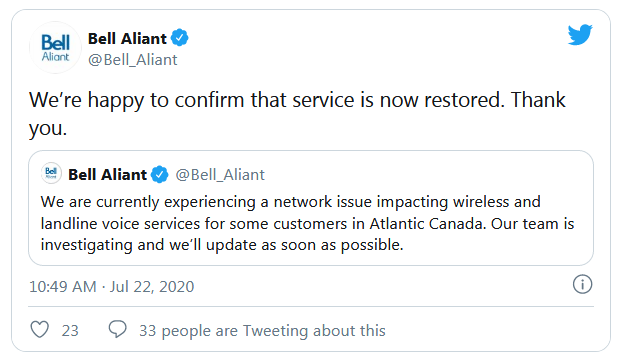Screen dimensions: 621x361
Task: Click the tweet info circle icon
Action: pyautogui.click(x=582, y=284)
